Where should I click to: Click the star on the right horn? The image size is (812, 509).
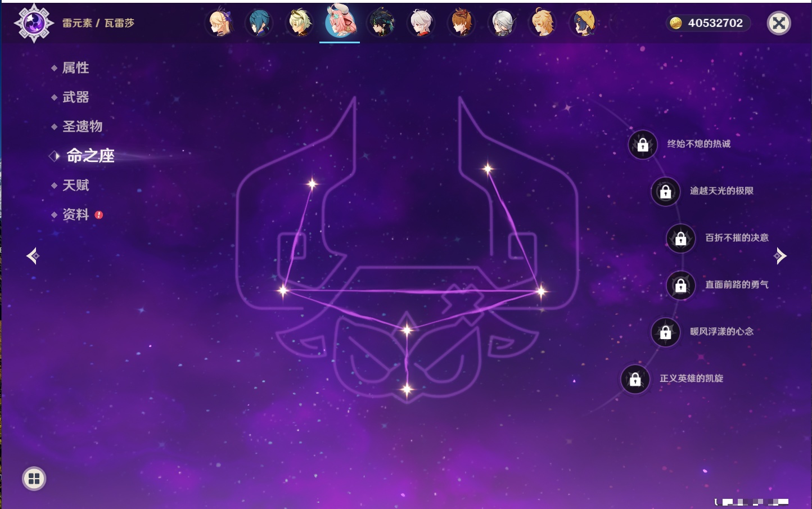(x=488, y=168)
